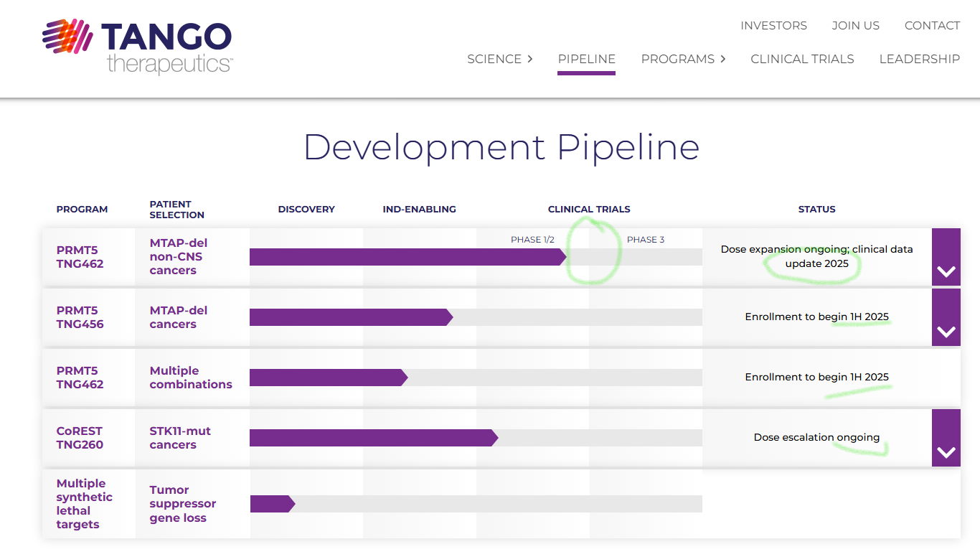Click Tumor suppressor gene loss text

tap(182, 504)
